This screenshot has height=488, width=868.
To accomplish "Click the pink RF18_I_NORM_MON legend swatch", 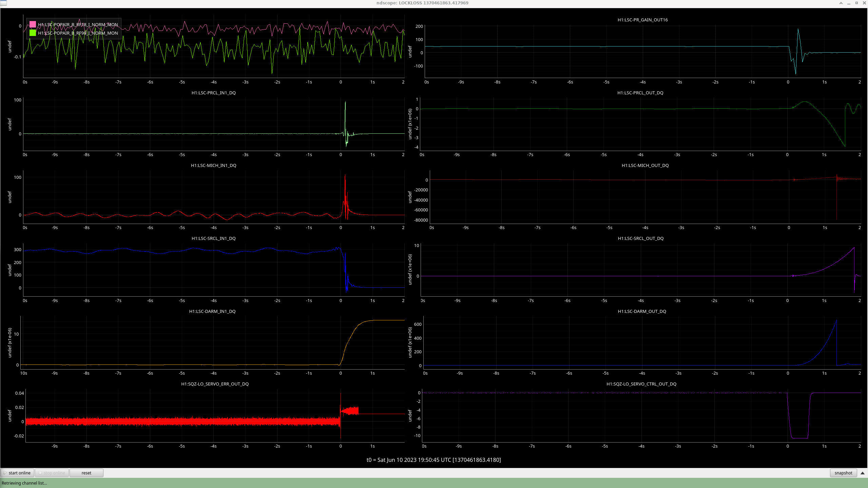I will point(33,24).
